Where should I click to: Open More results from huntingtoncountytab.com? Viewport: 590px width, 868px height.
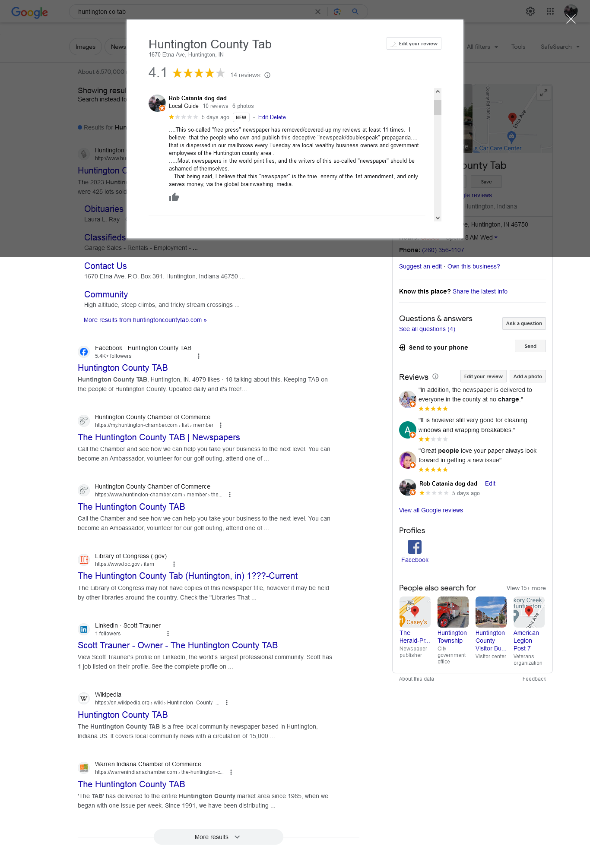point(145,320)
